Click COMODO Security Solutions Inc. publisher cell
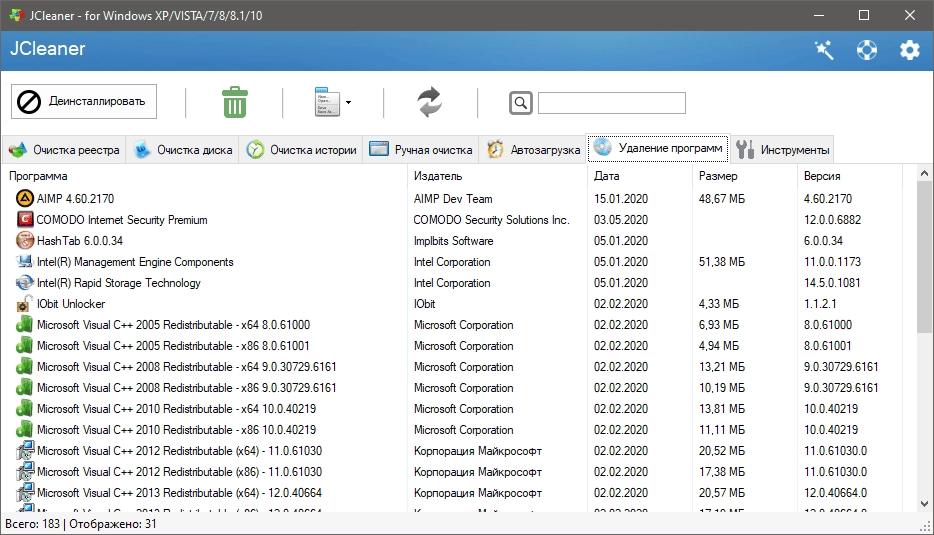Screen dimensions: 934x535 (491, 220)
